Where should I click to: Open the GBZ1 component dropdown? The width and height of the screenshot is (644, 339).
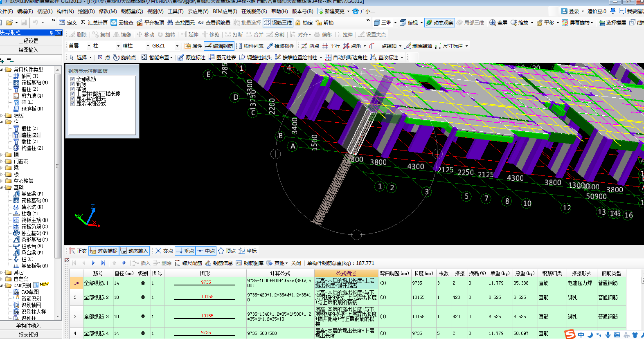[177, 46]
